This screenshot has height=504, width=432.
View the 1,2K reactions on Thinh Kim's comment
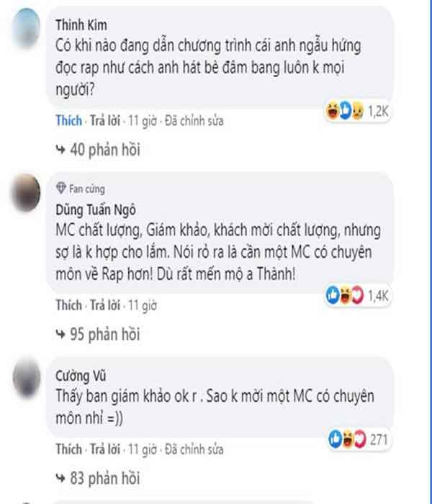357,111
